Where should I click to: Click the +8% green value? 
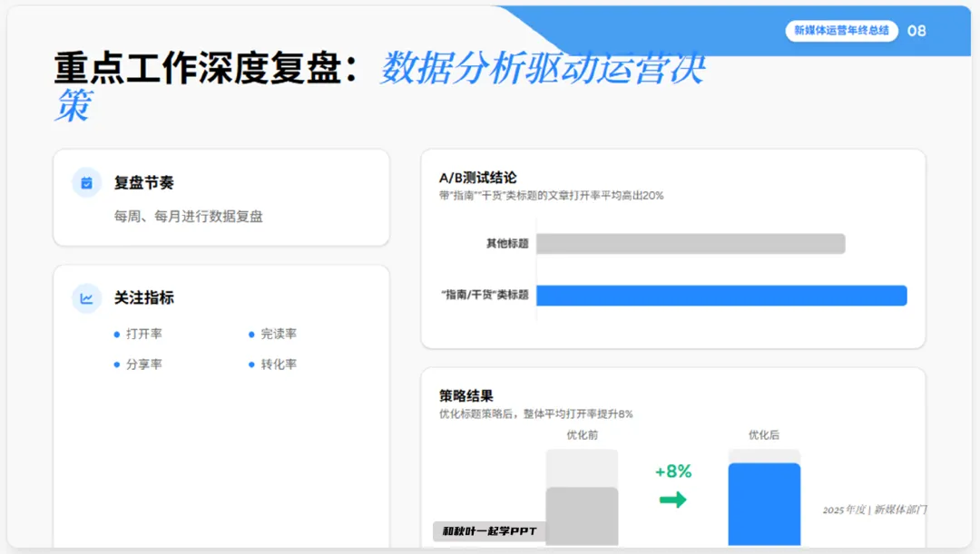673,471
